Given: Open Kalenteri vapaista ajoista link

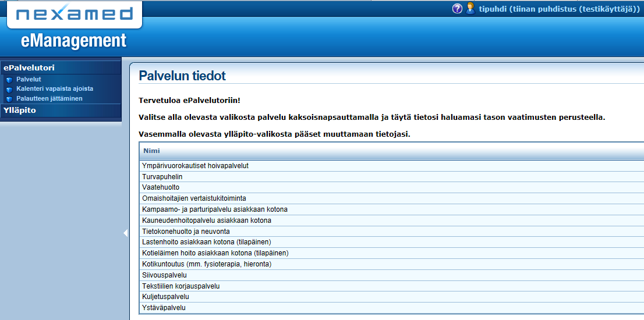Looking at the screenshot, I should pyautogui.click(x=55, y=88).
